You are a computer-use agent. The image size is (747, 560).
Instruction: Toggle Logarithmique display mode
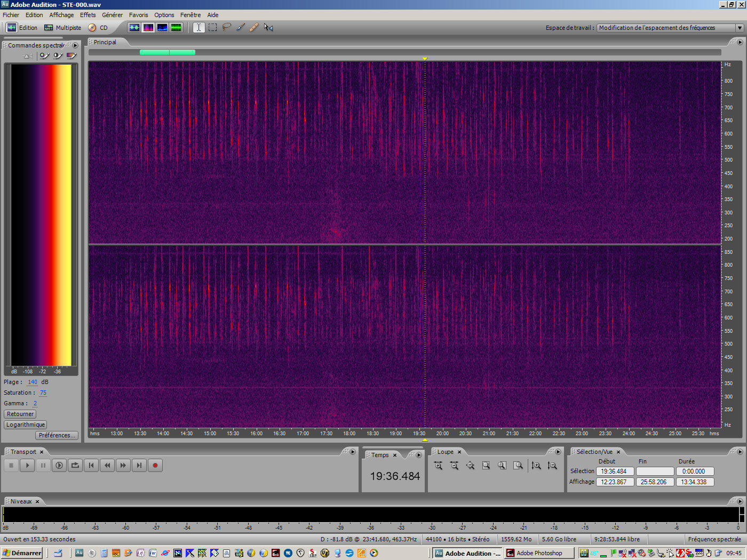pos(25,425)
